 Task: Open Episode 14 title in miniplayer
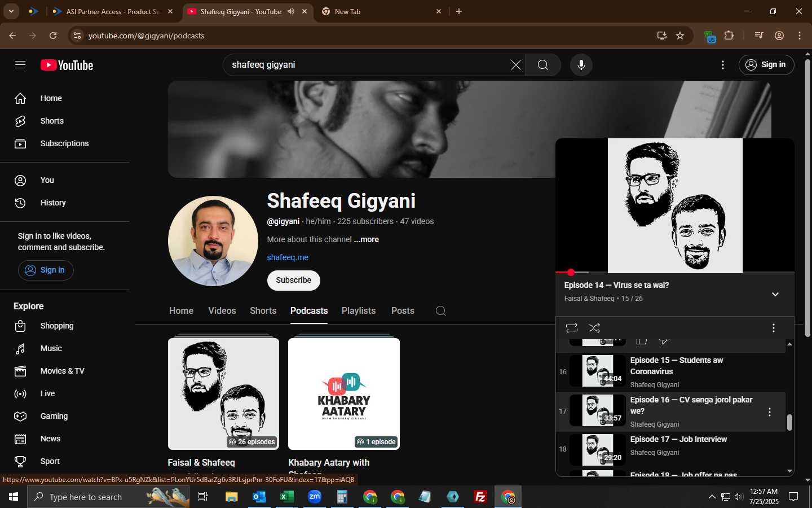point(617,285)
